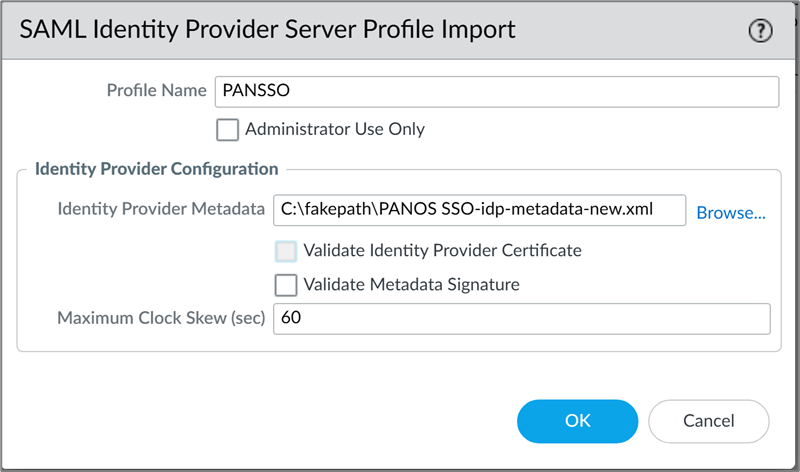Select the Maximum Clock Skew input field
The width and height of the screenshot is (800, 472).
(521, 319)
